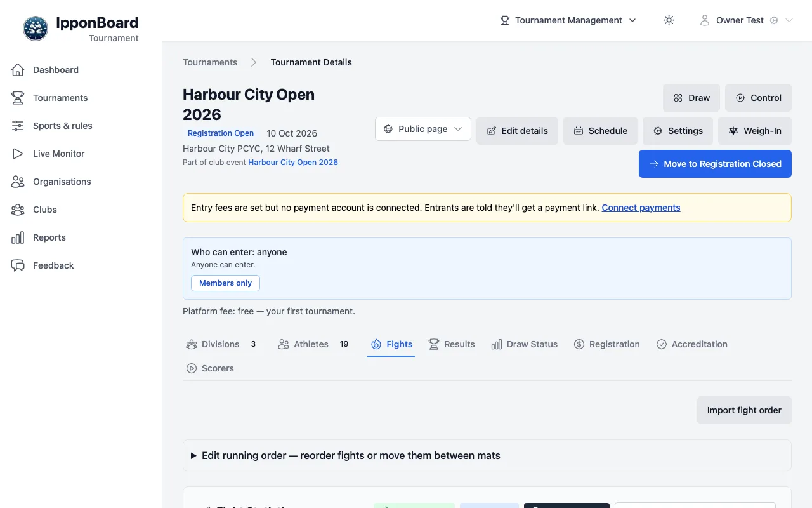This screenshot has height=508, width=812.
Task: Click the Who can enter: anyone heading
Action: (239, 252)
